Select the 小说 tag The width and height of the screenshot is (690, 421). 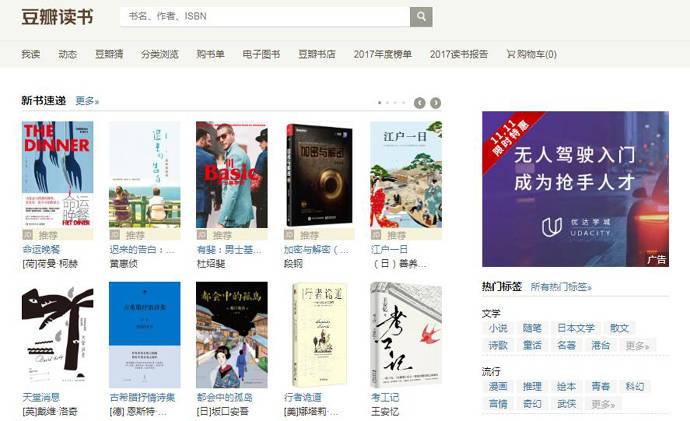[497, 328]
